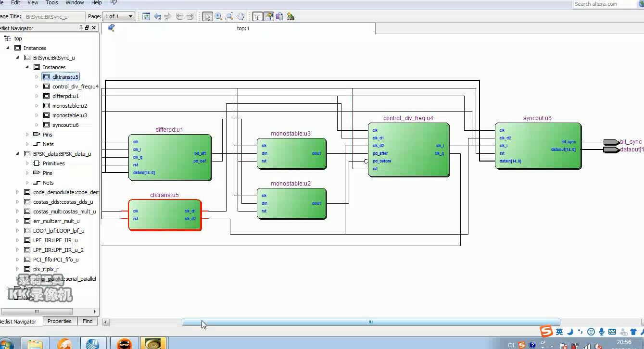Collapse the BitSync:BitSync_u node

(18, 58)
